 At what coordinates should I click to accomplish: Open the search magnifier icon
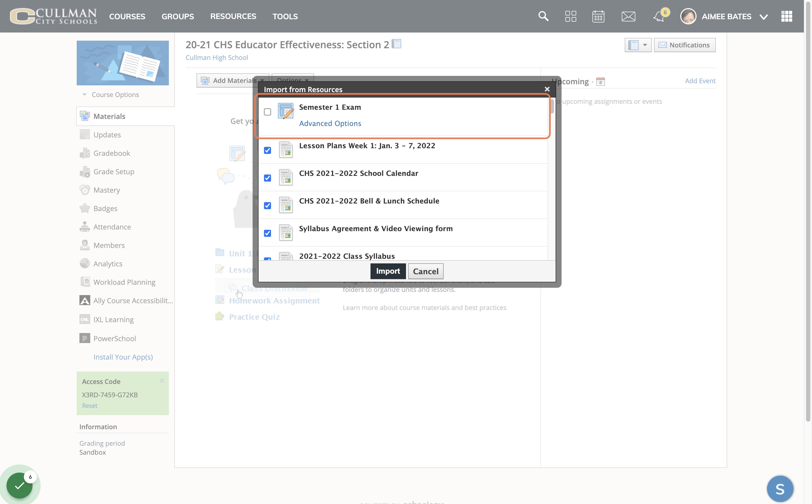click(x=543, y=16)
